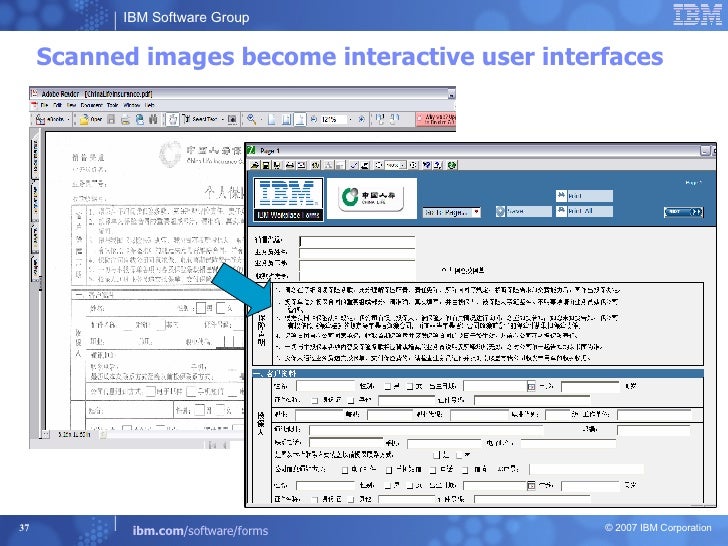
Task: Click the Actual Size page icon in Adobe Reader
Action: point(271,119)
